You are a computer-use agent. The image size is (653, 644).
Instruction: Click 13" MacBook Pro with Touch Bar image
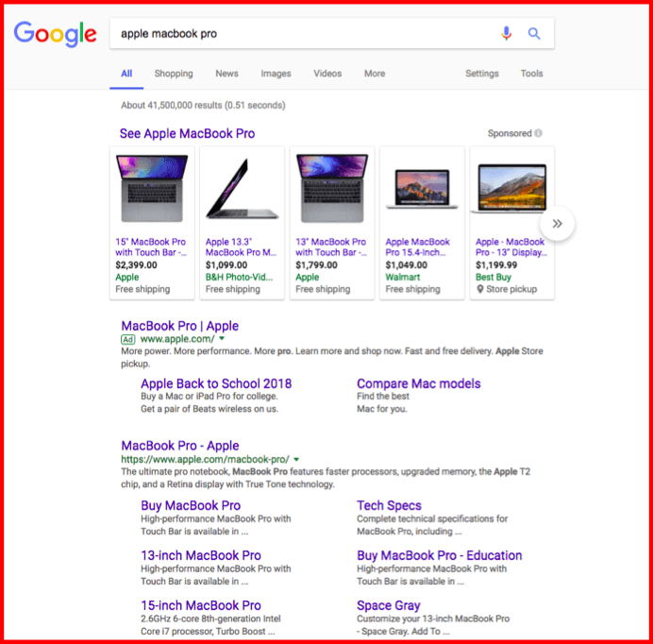click(x=332, y=189)
